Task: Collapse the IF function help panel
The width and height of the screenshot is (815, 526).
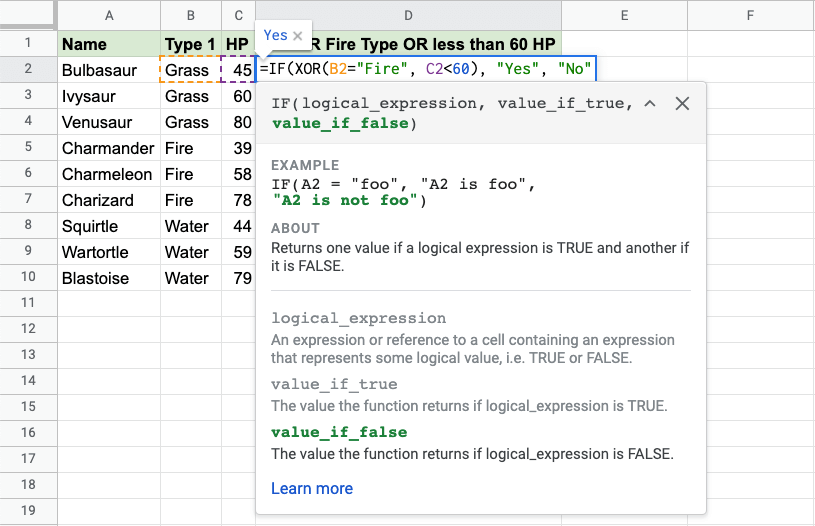Action: coord(650,103)
